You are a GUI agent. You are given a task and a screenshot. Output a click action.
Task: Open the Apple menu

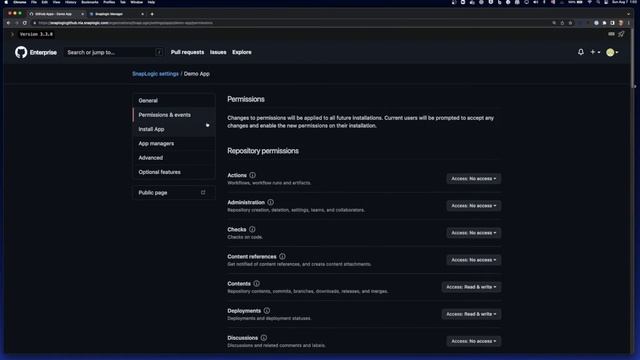[x=6, y=2]
